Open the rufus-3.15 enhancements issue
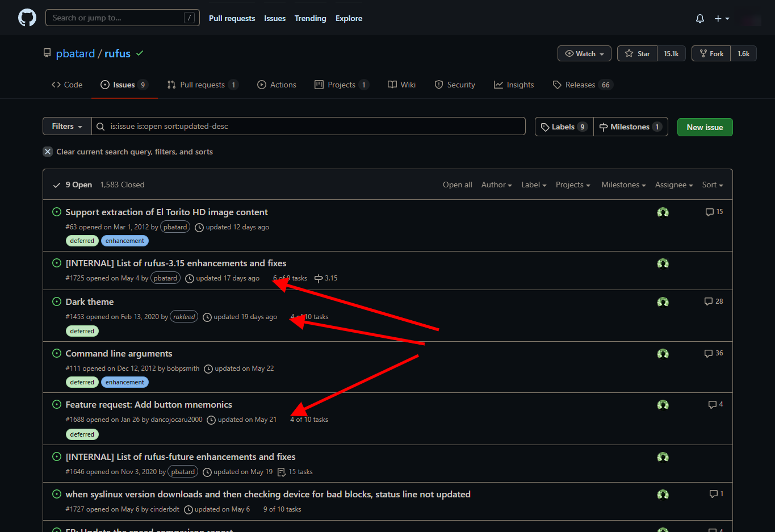Image resolution: width=775 pixels, height=532 pixels. 176,263
